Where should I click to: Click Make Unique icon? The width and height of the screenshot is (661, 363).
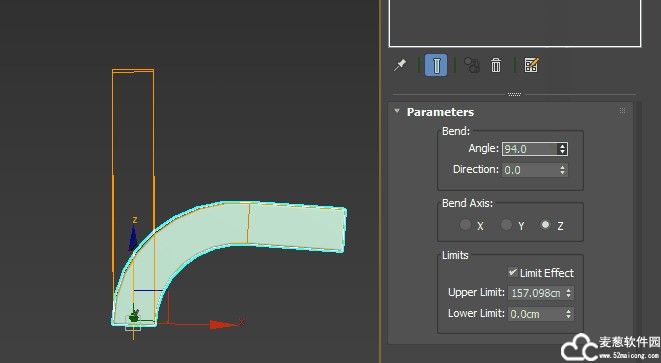pos(472,65)
